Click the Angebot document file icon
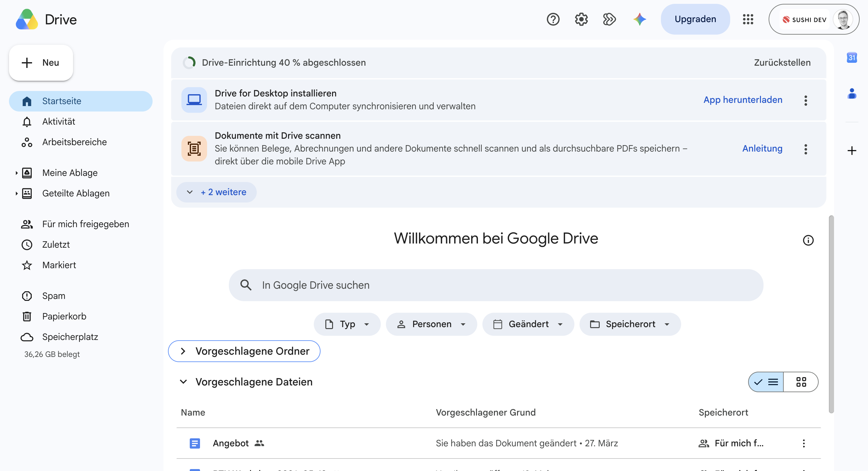Image resolution: width=868 pixels, height=471 pixels. (x=195, y=443)
